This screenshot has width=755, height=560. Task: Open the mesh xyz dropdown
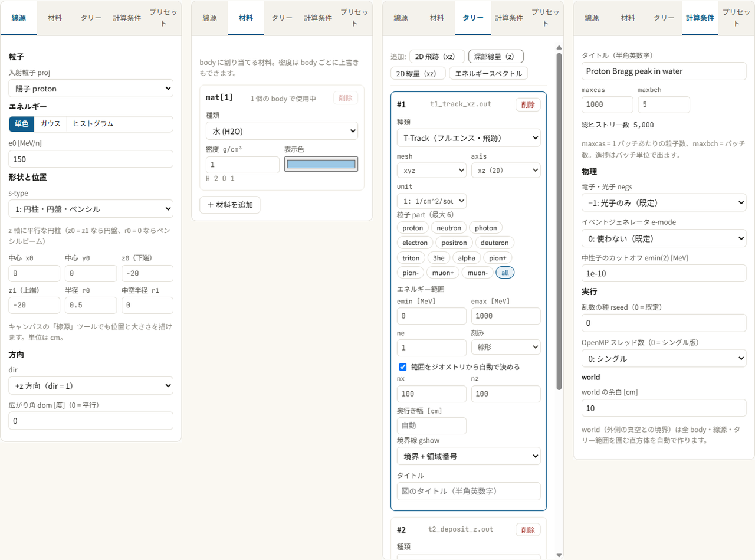coord(432,170)
